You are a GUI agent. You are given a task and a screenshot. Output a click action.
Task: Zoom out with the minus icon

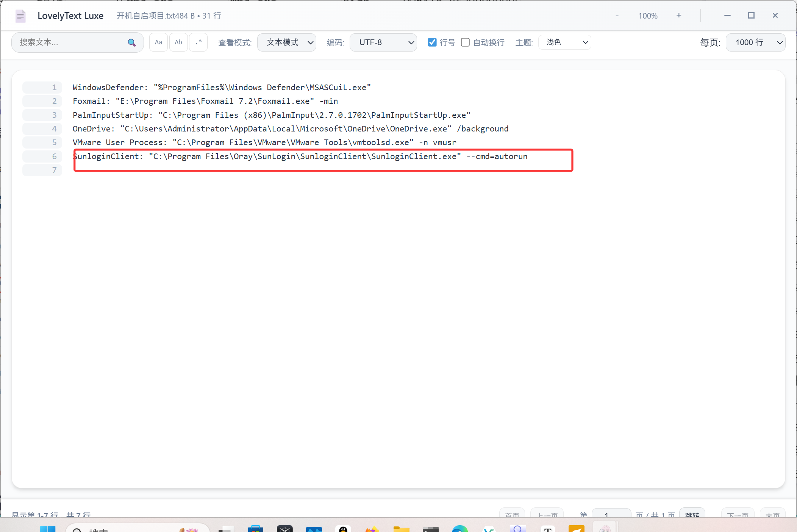617,16
